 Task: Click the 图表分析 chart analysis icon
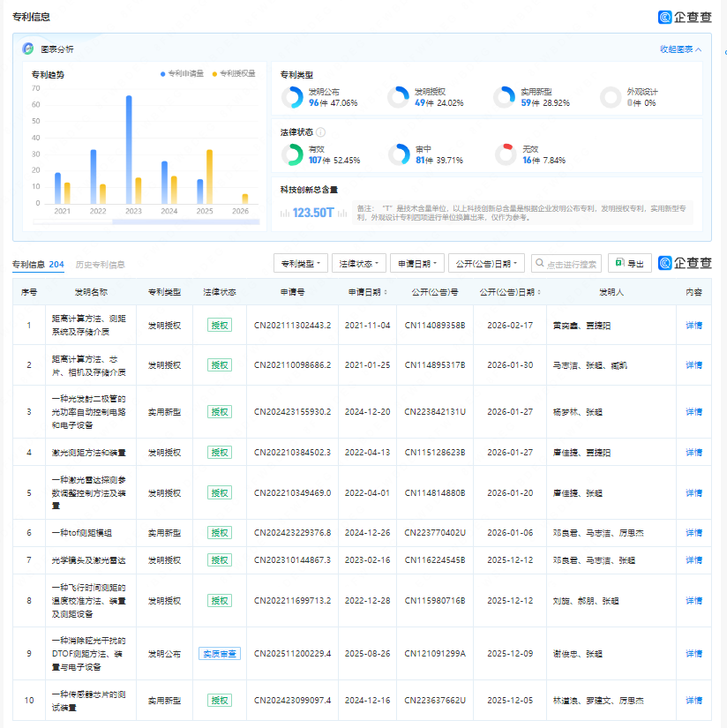point(28,49)
